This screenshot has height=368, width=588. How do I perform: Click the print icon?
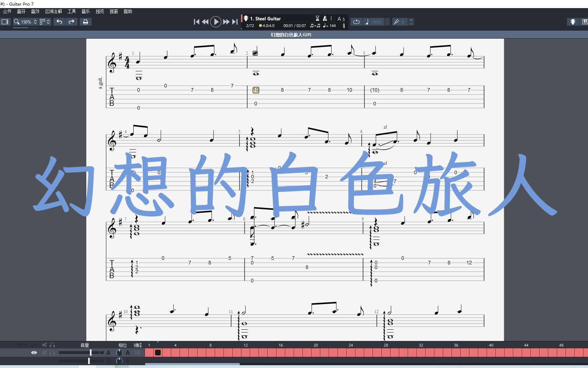[x=85, y=22]
